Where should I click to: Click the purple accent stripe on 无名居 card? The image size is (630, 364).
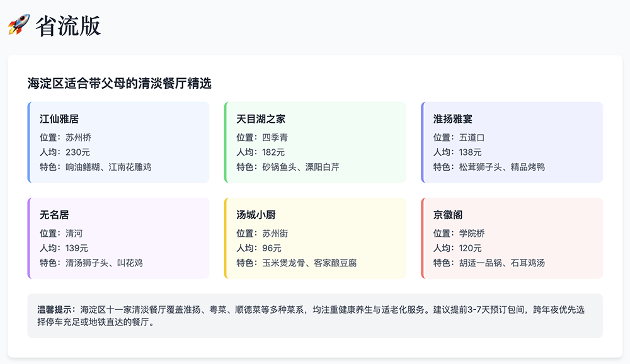(30, 238)
